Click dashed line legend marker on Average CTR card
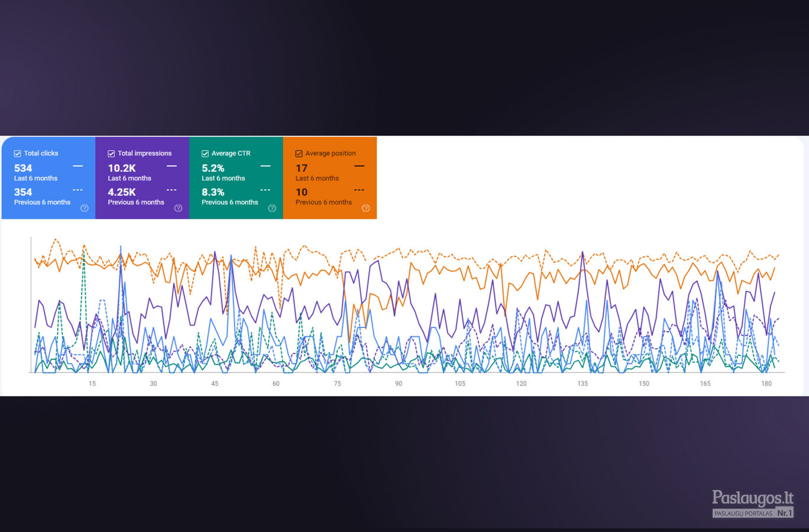The height and width of the screenshot is (532, 809). (266, 190)
